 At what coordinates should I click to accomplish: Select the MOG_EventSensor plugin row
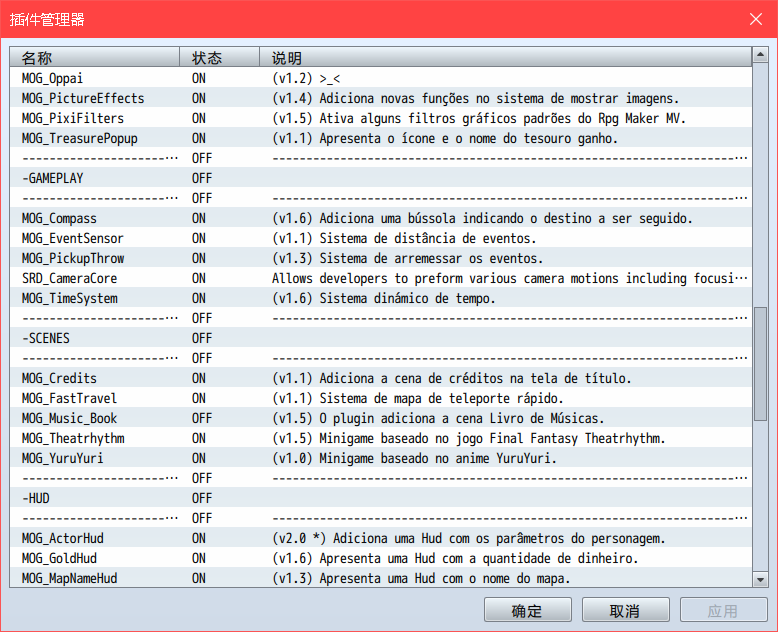[381, 238]
